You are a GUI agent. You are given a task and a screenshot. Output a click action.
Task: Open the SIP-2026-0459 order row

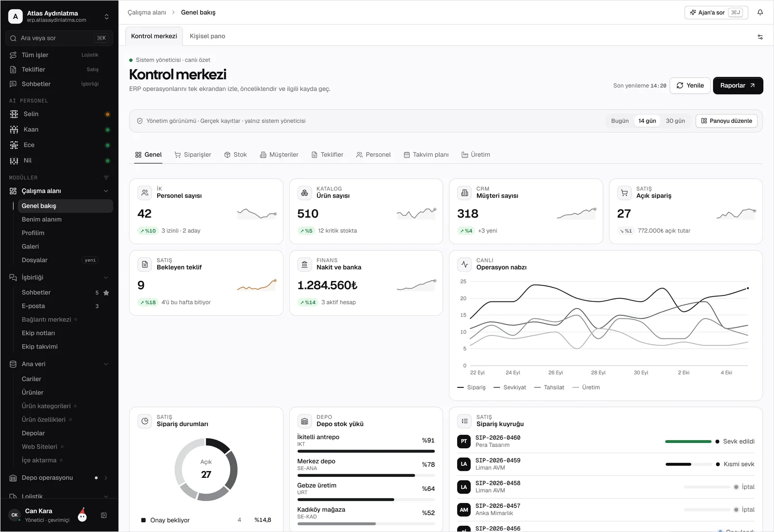[x=606, y=464]
